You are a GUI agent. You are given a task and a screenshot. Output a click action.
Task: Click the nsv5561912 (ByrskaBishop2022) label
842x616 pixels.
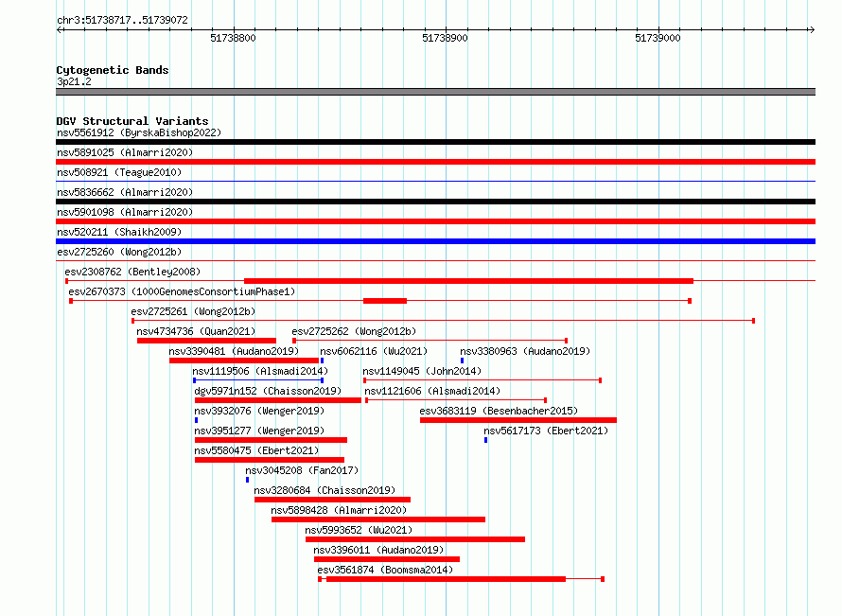click(139, 132)
